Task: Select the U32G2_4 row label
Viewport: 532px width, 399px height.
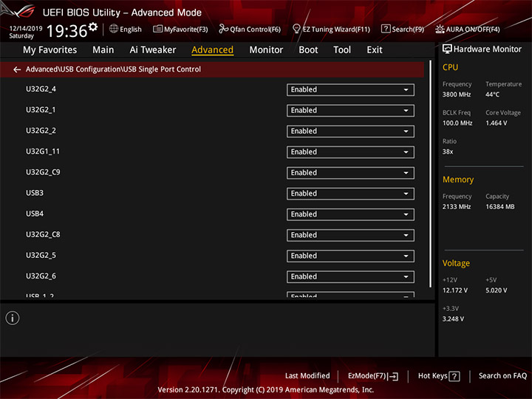Action: coord(41,89)
